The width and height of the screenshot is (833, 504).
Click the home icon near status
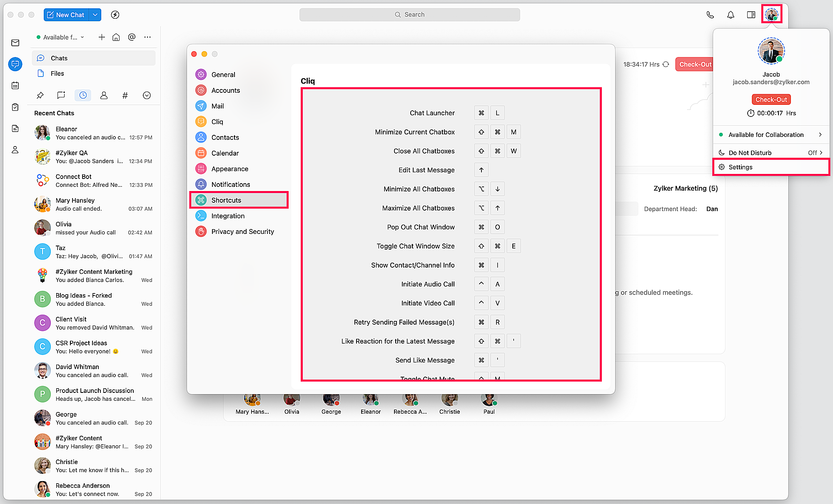coord(116,37)
